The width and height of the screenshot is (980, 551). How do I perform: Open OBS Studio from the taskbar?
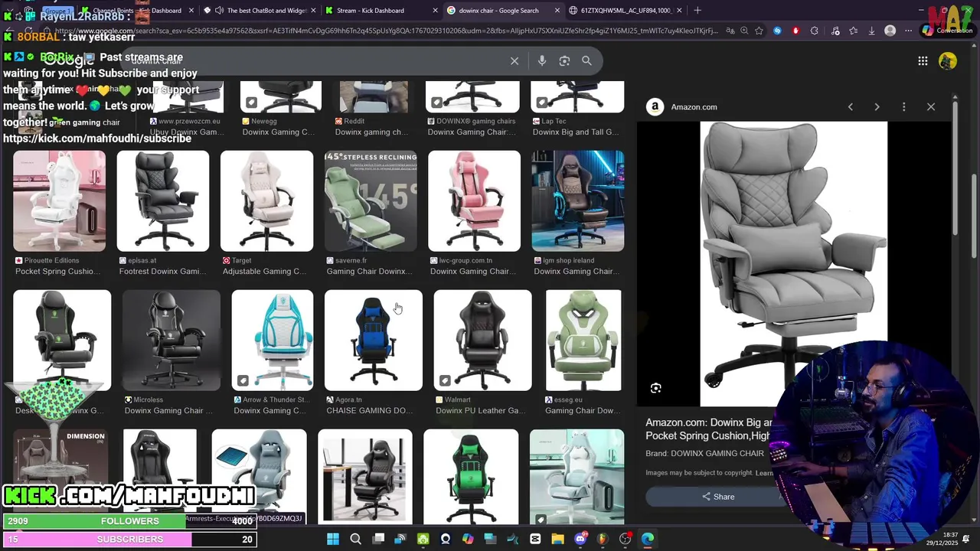625,539
